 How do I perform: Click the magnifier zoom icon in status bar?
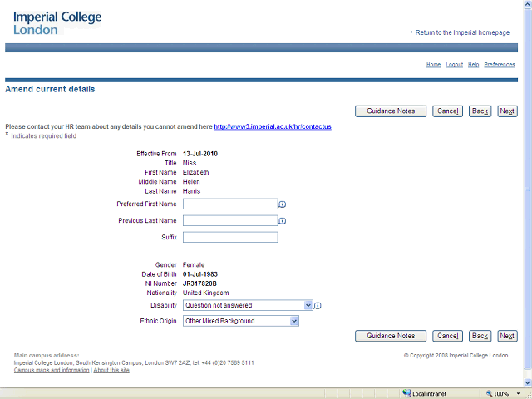click(x=487, y=393)
